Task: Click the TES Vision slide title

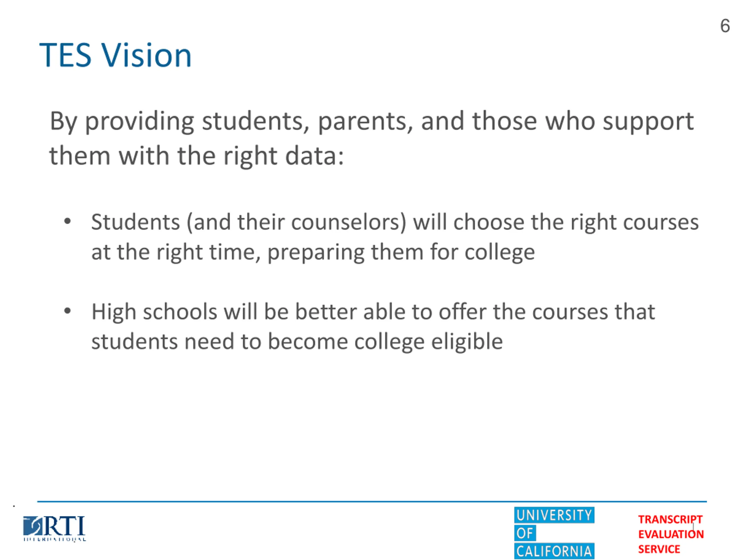Action: [116, 55]
